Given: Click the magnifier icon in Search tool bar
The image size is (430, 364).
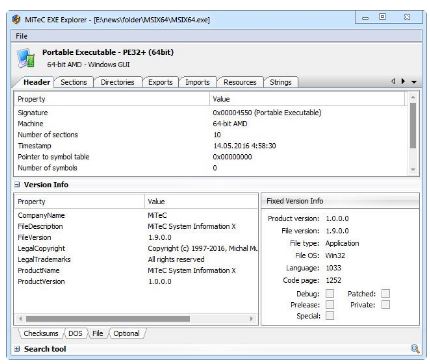Looking at the screenshot, I should 415,349.
